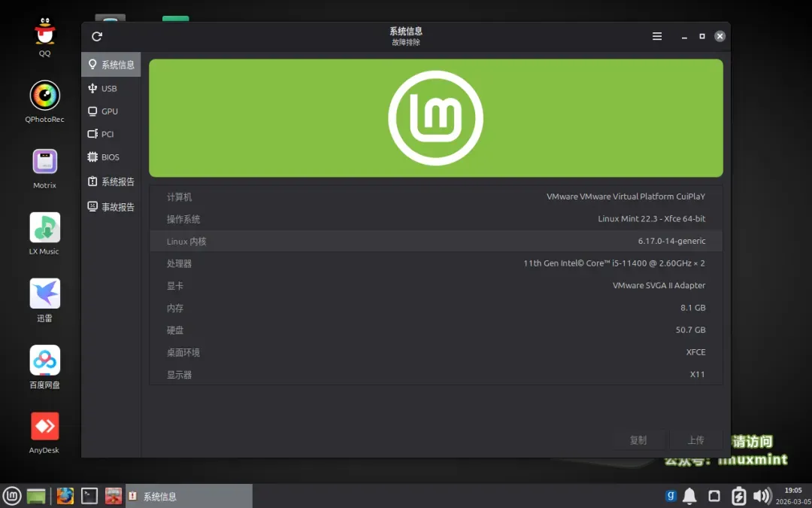Minimize the System Info window
This screenshot has height=508, width=812.
click(x=685, y=37)
